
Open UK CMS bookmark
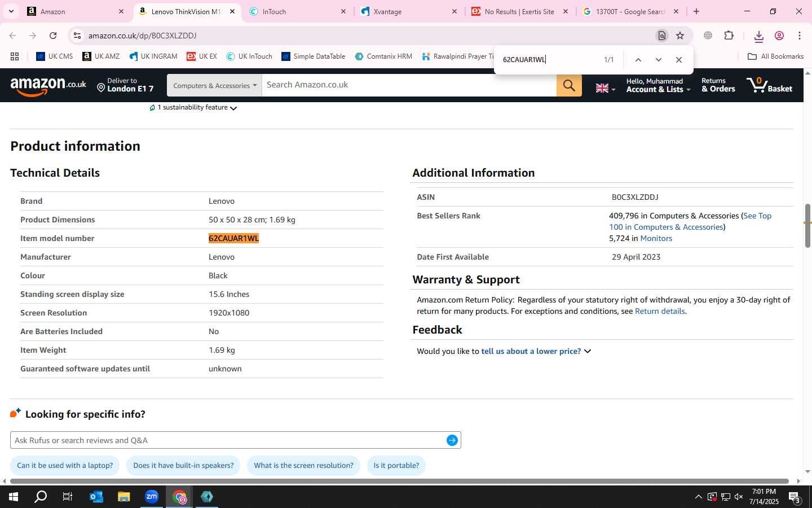tap(55, 56)
